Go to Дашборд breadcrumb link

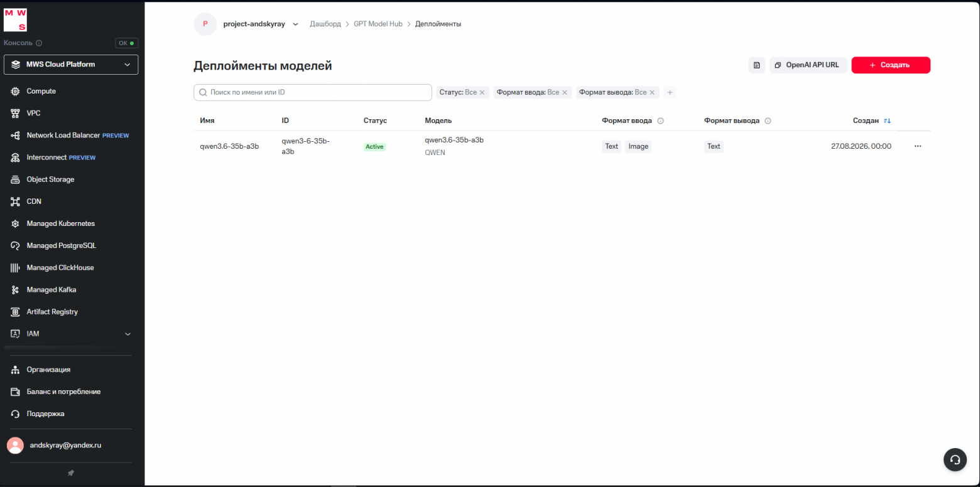click(x=325, y=24)
